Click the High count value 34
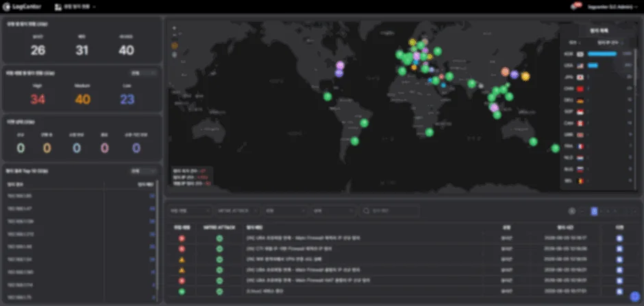 click(38, 99)
